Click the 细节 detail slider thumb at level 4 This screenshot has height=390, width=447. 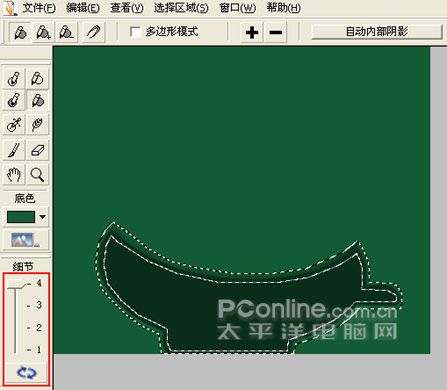pyautogui.click(x=16, y=284)
